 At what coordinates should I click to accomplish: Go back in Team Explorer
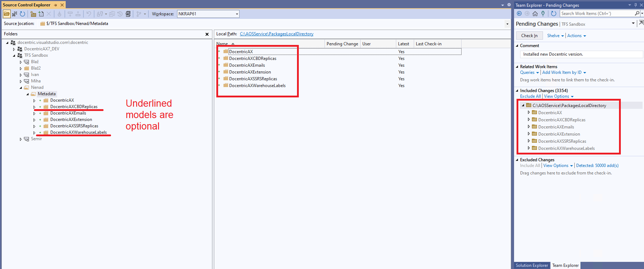coord(519,14)
